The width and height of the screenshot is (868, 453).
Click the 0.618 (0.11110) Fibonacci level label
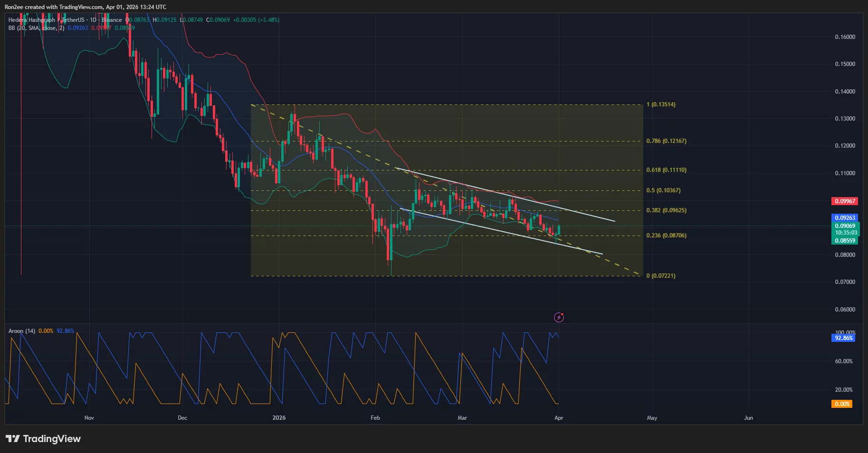coord(666,170)
